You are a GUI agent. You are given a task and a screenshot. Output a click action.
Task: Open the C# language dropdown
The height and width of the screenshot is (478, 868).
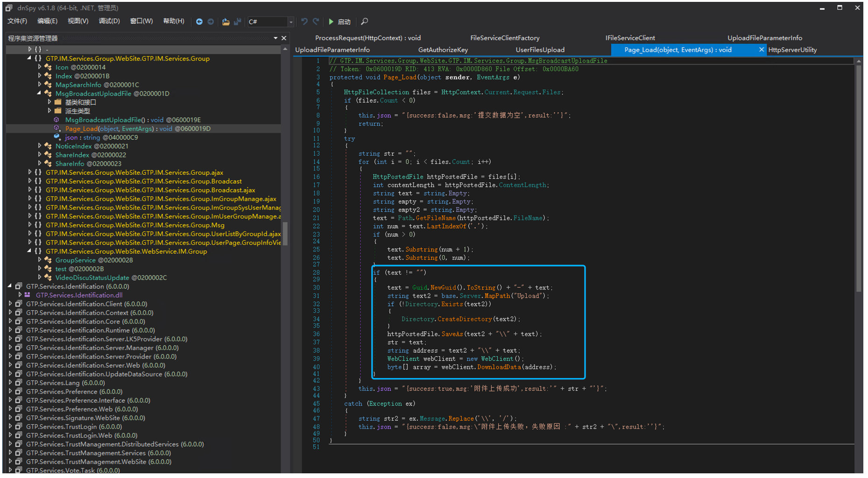coord(290,22)
